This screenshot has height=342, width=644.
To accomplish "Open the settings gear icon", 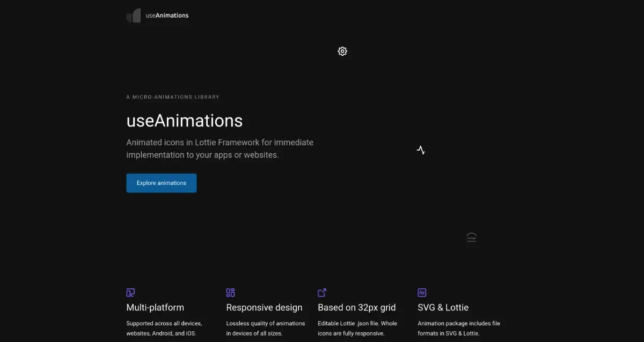I will [x=342, y=51].
